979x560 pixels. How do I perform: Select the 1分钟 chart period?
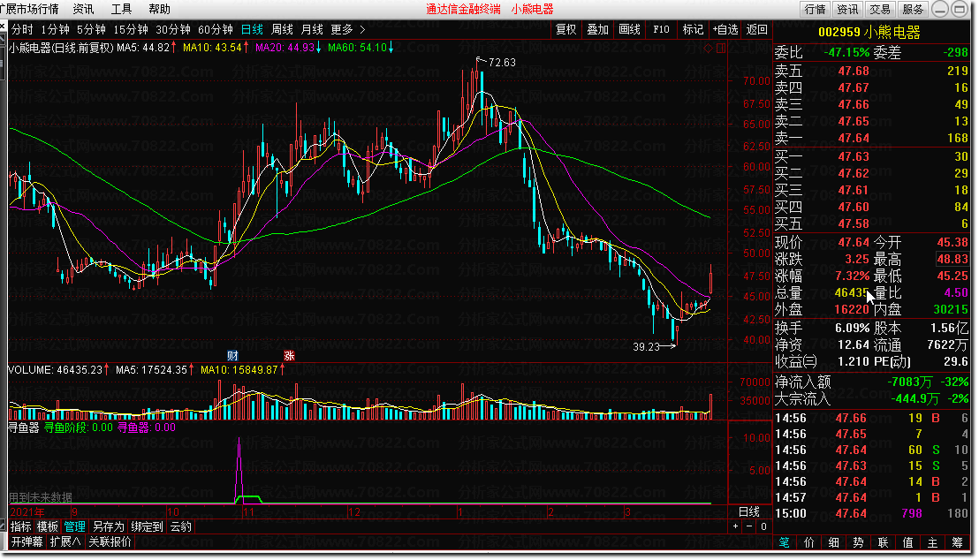click(55, 29)
